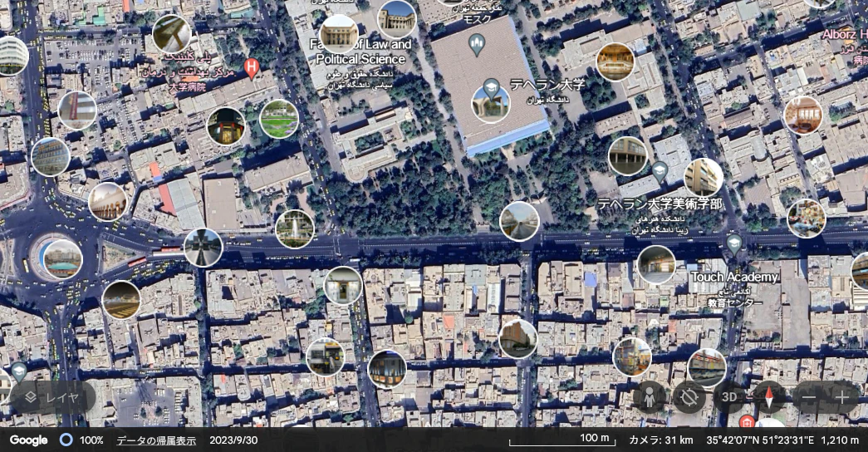
Task: Open Faculty of Law and Political Science label
Action: click(360, 52)
